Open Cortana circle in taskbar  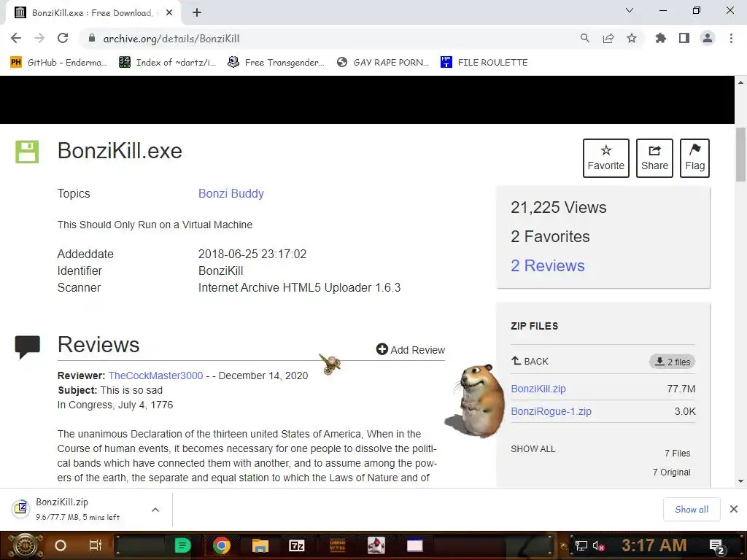tap(61, 545)
